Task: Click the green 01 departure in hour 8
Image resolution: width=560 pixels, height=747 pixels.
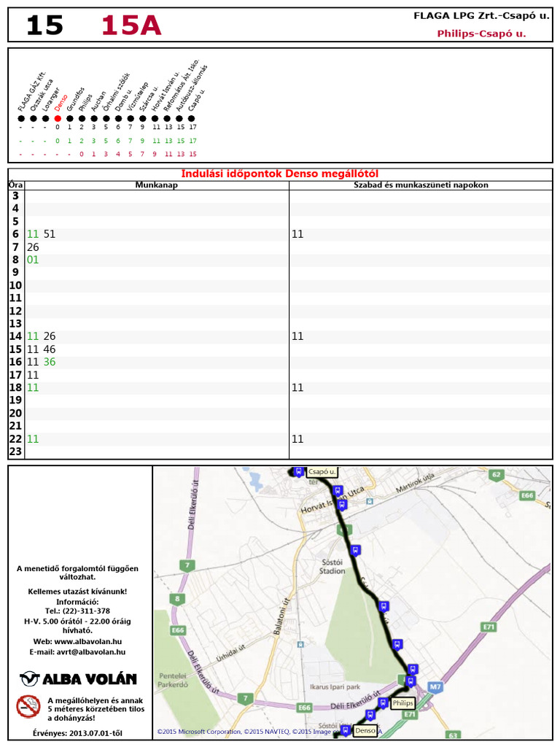Action: point(33,260)
